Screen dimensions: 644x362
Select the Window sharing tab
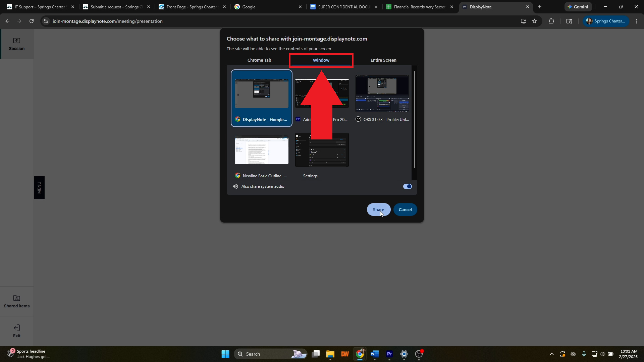point(321,60)
